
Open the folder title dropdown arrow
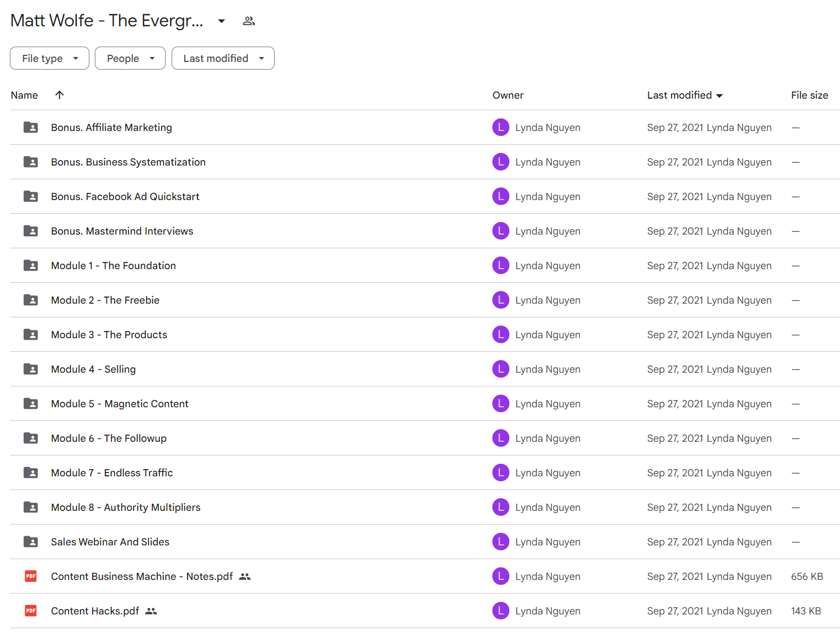click(222, 21)
